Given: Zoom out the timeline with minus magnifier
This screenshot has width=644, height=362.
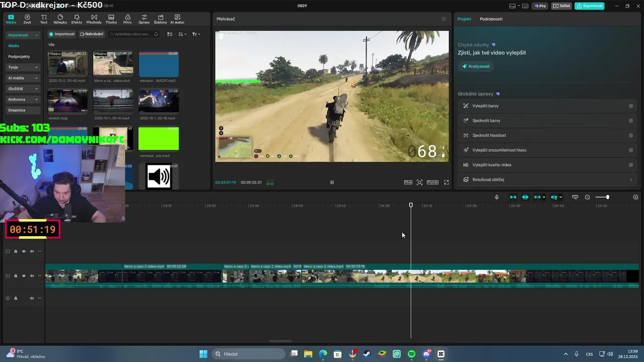Looking at the screenshot, I should point(587,197).
